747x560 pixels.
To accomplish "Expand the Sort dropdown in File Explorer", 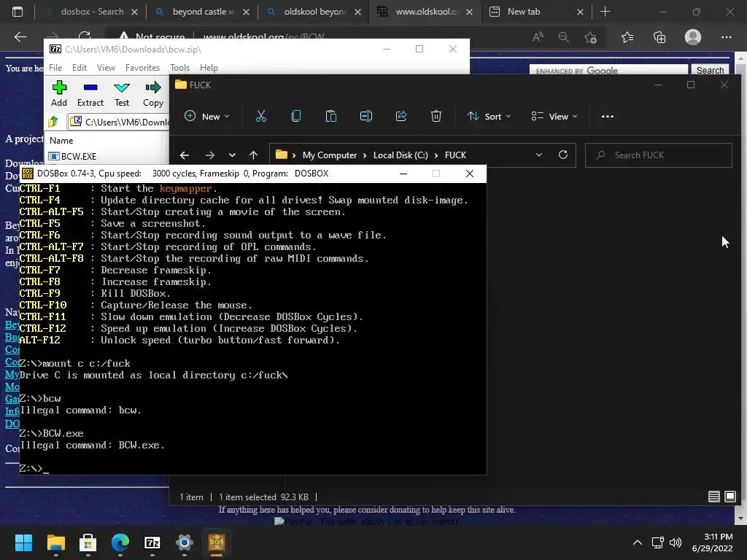I will (x=489, y=116).
